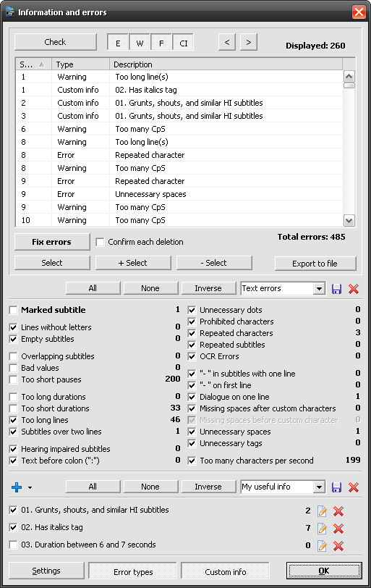Delete the Has italics tag custom rule
This screenshot has width=371, height=588.
point(338,529)
